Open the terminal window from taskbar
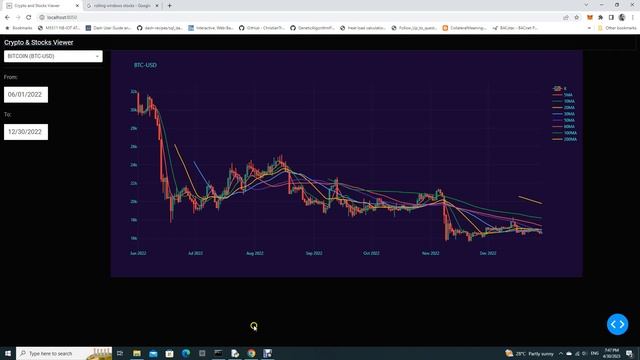The height and width of the screenshot is (360, 640). (x=218, y=353)
